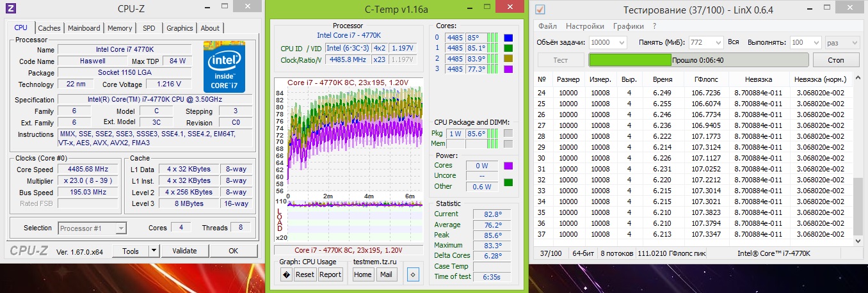
Task: Click the Размер column header in LinX
Action: click(x=568, y=80)
